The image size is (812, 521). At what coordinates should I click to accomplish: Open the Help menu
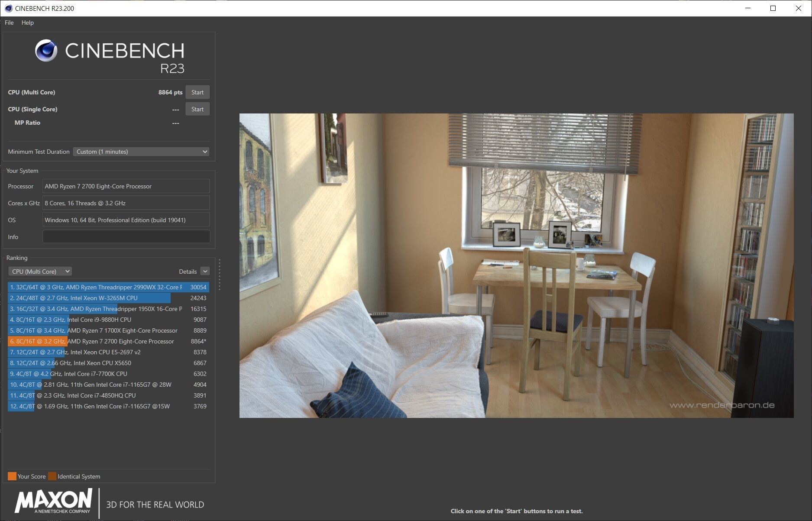click(x=28, y=23)
